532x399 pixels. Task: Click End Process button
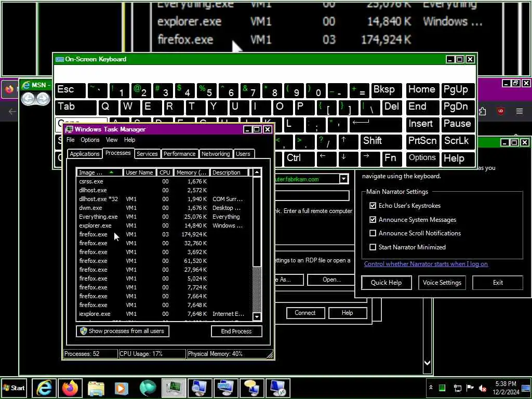[236, 331]
